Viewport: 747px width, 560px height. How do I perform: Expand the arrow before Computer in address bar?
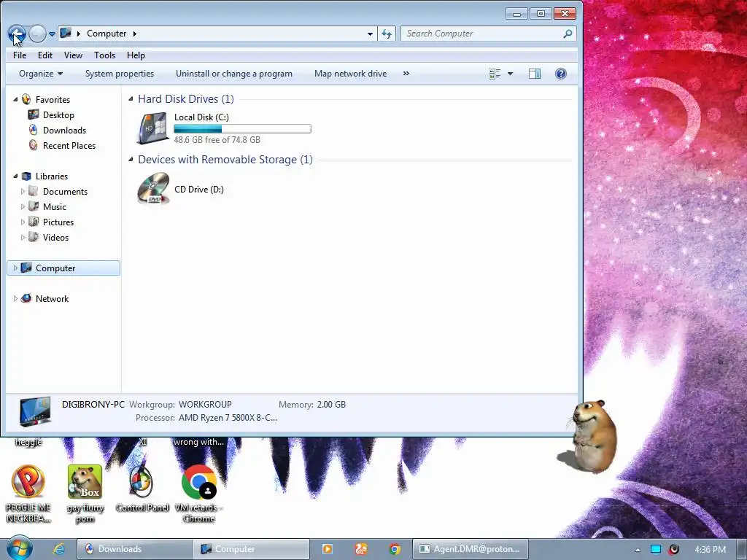[x=79, y=34]
